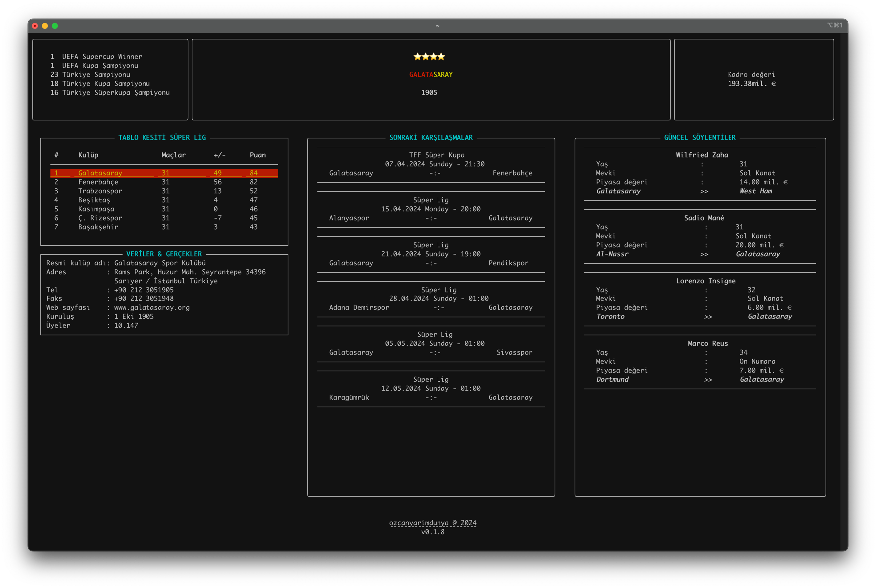The image size is (876, 588).
Task: Click the TABLO KESİTİ SÜPER LİG heading
Action: (x=162, y=137)
